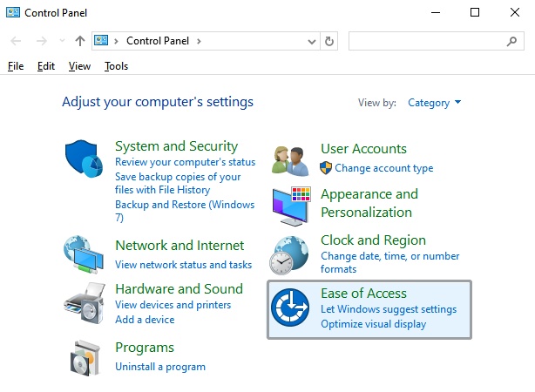Open Backup and Restore (Windows 7)
The height and width of the screenshot is (392, 535).
click(185, 211)
